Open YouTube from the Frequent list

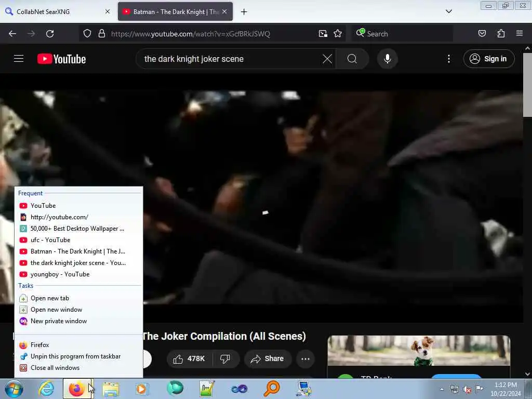pyautogui.click(x=79, y=206)
